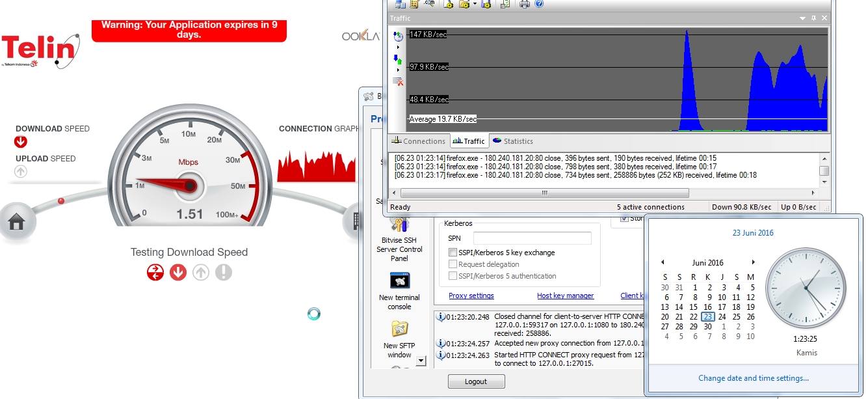The image size is (868, 399).
Task: Click the Average 19.7 KB/sec graph label
Action: point(443,119)
